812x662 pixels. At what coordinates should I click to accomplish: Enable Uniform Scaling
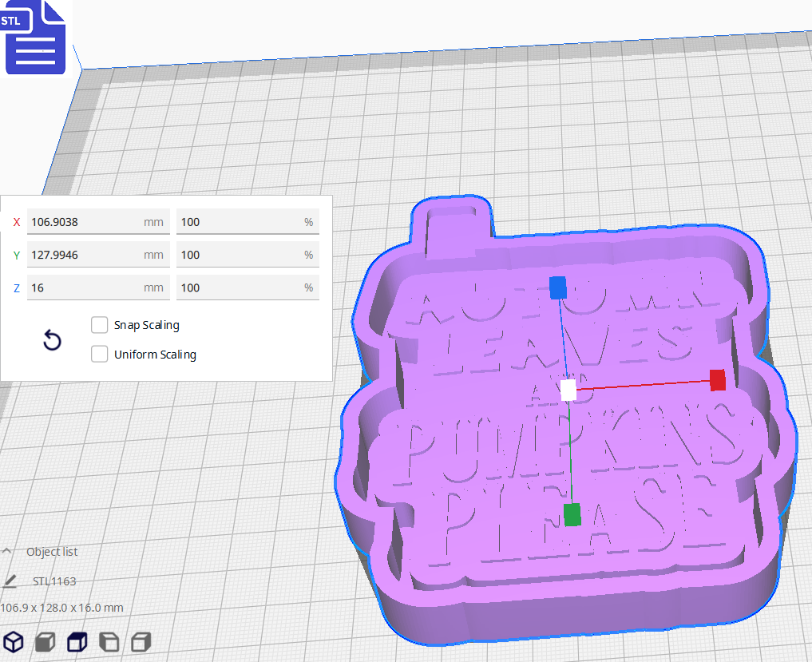coord(99,354)
